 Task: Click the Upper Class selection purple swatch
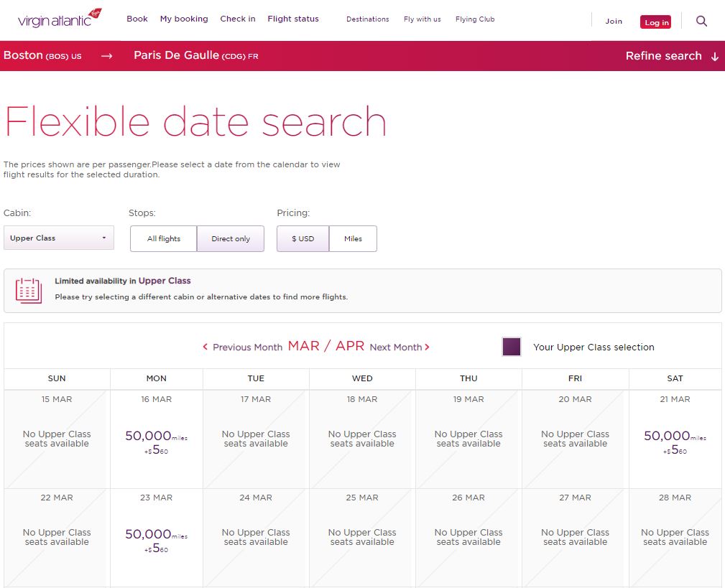click(x=512, y=347)
